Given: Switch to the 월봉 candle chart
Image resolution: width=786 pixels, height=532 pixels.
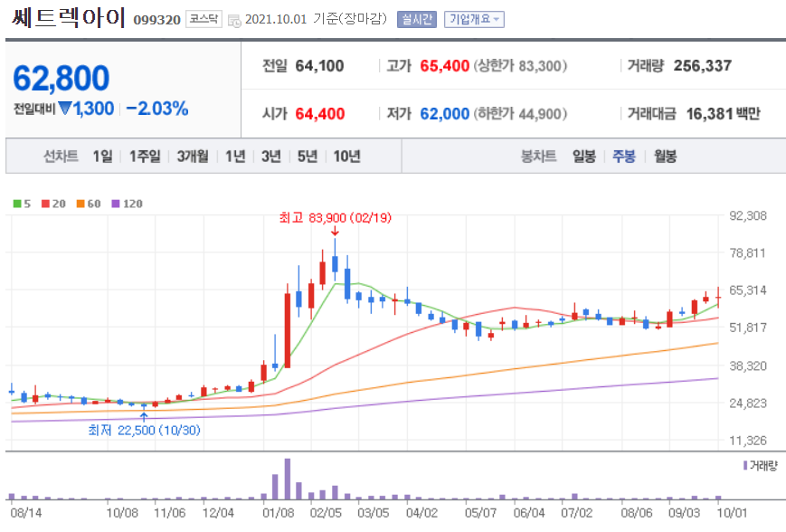Looking at the screenshot, I should click(665, 157).
